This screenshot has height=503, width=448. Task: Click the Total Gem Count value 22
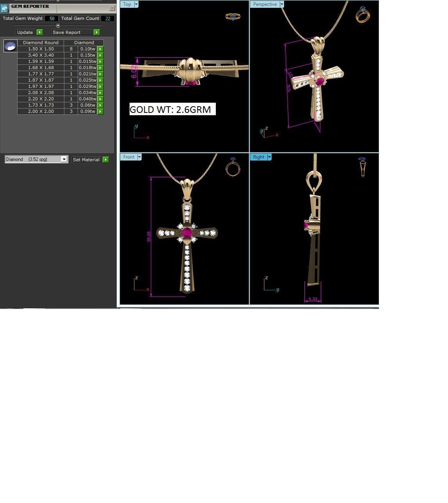pos(108,18)
